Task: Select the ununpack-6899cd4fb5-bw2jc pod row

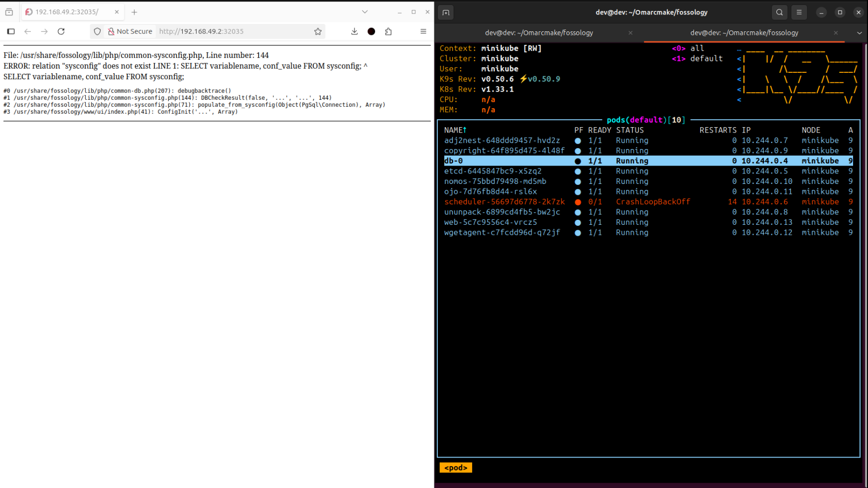Action: point(648,212)
